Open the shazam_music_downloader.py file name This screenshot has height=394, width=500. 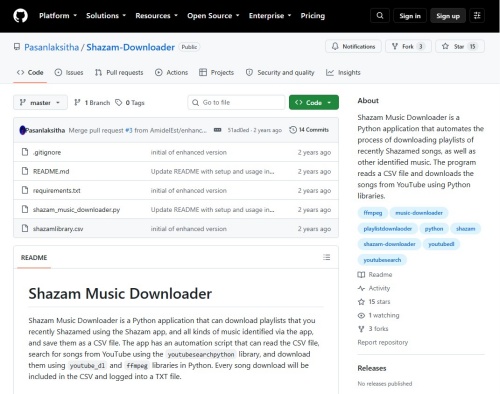click(x=76, y=210)
